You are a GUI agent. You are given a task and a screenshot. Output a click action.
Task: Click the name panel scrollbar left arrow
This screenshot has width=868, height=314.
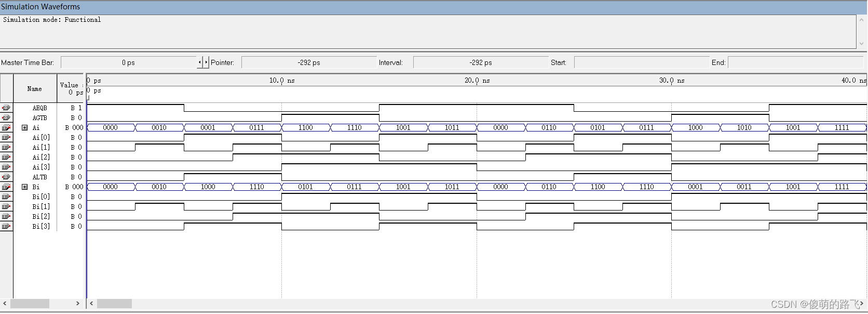pos(5,303)
